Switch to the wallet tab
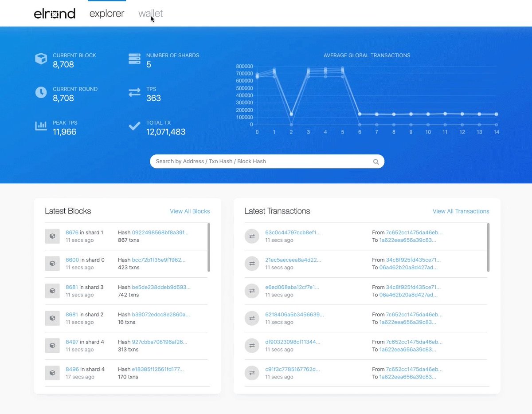Screen dimensions: 532x414 pyautogui.click(x=150, y=14)
